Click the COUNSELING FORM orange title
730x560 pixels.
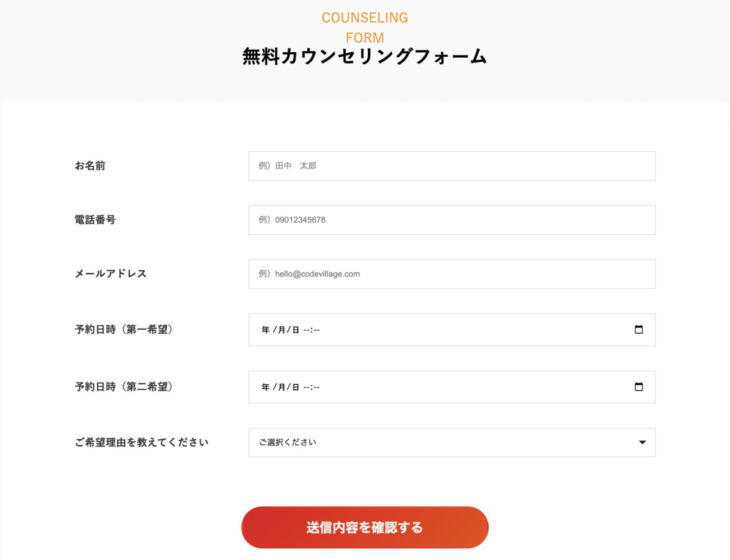tap(365, 28)
